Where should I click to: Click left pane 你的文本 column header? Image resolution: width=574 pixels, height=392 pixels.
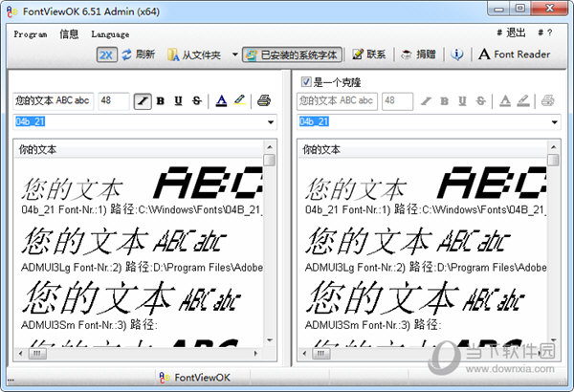pyautogui.click(x=139, y=149)
